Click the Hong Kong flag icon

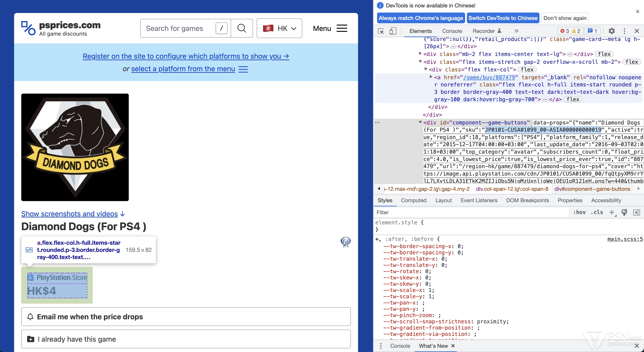pos(268,28)
